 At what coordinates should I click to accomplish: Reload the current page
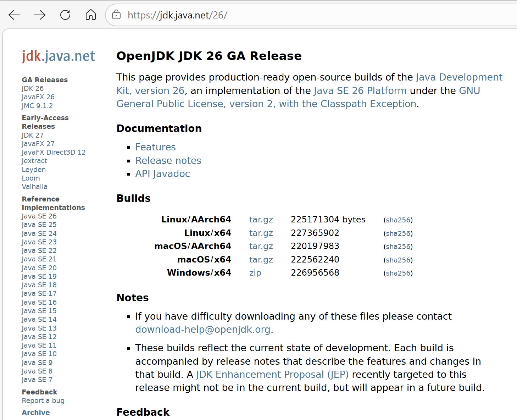(65, 15)
